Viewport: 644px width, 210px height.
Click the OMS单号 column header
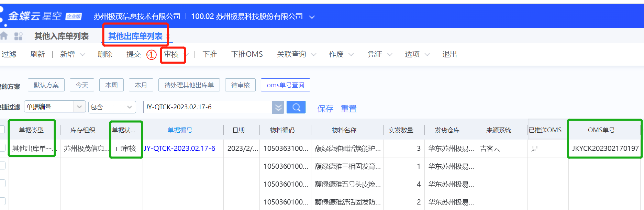(601, 130)
